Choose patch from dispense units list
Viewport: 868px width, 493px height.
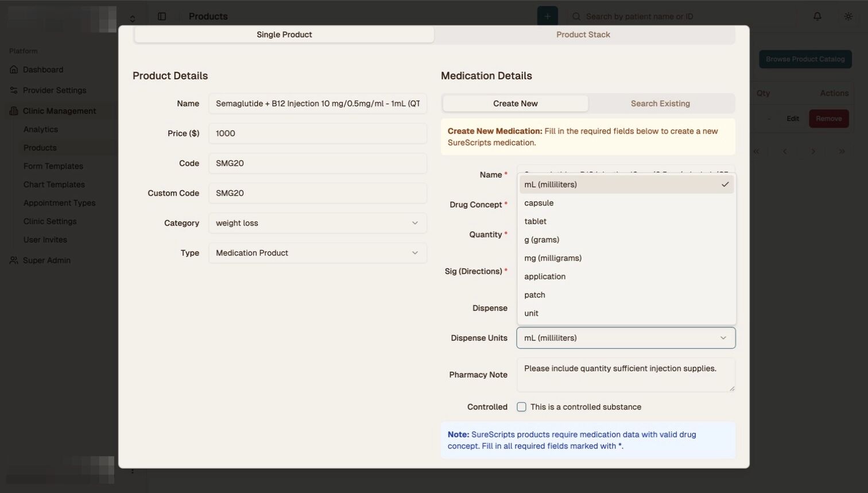(x=626, y=295)
